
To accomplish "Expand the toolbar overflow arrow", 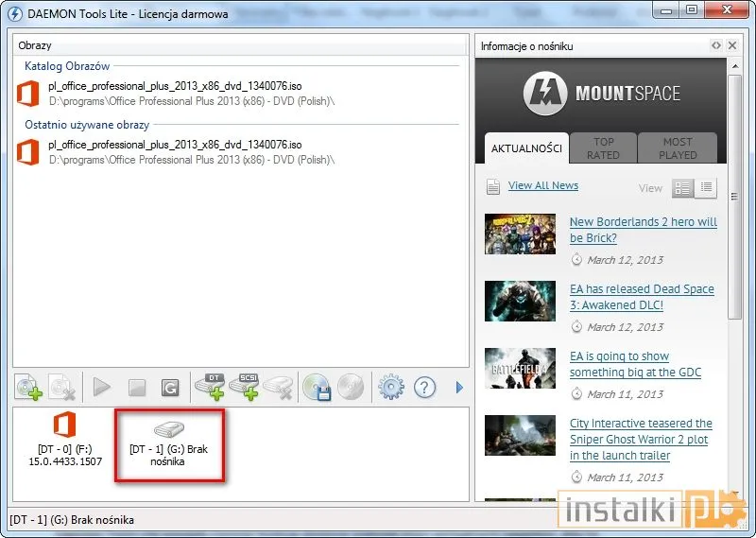I will (x=460, y=387).
